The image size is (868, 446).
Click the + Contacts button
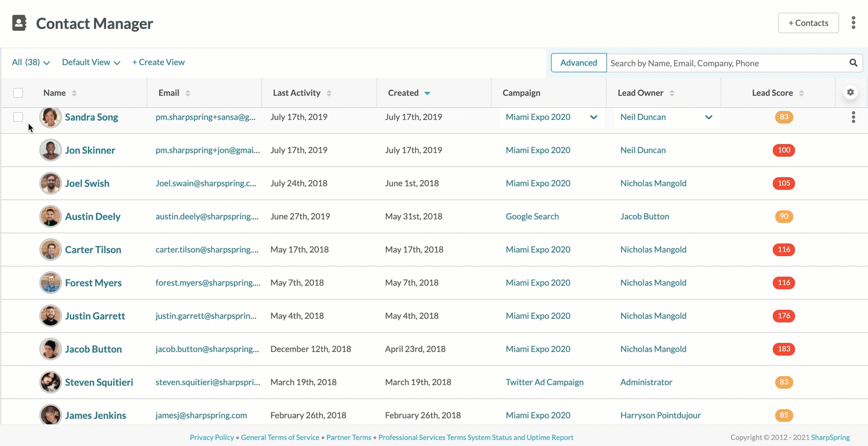point(808,23)
